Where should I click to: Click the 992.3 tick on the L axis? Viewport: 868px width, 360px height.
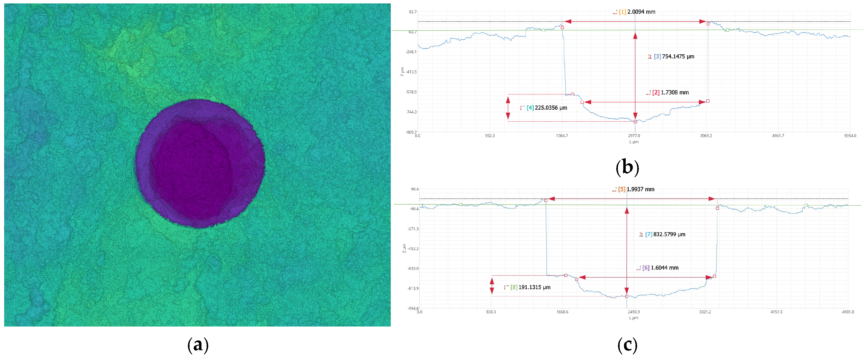(x=490, y=136)
